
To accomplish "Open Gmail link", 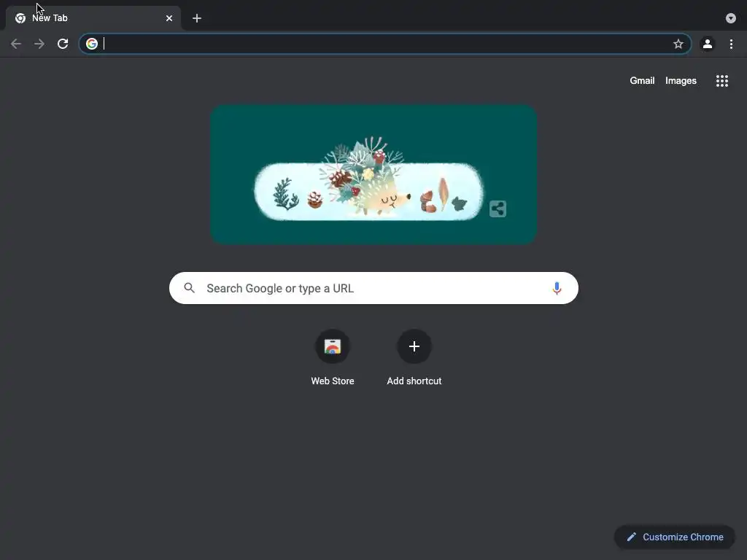I will pyautogui.click(x=642, y=80).
